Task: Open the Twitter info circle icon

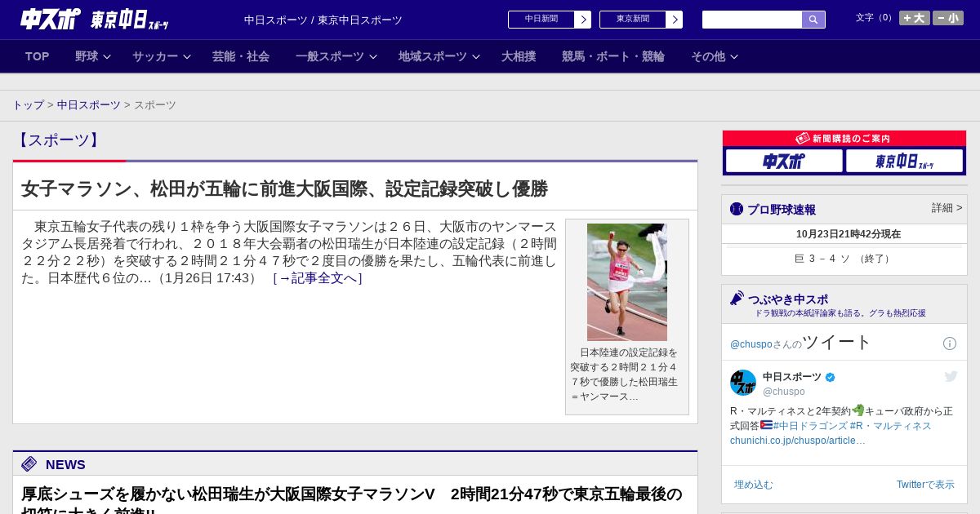Action: coord(950,343)
